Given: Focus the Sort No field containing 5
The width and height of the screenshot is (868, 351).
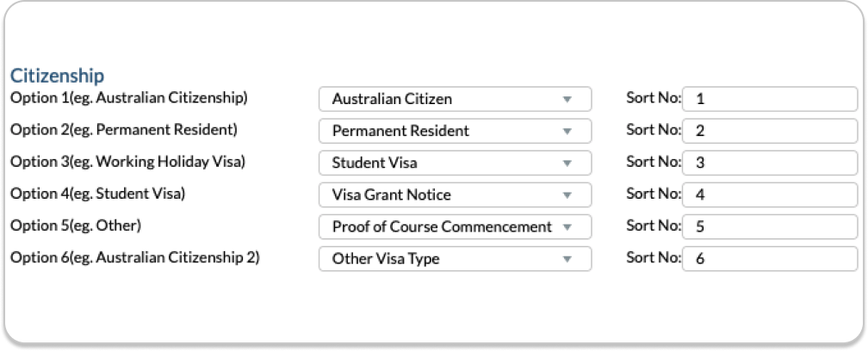Looking at the screenshot, I should tap(769, 226).
